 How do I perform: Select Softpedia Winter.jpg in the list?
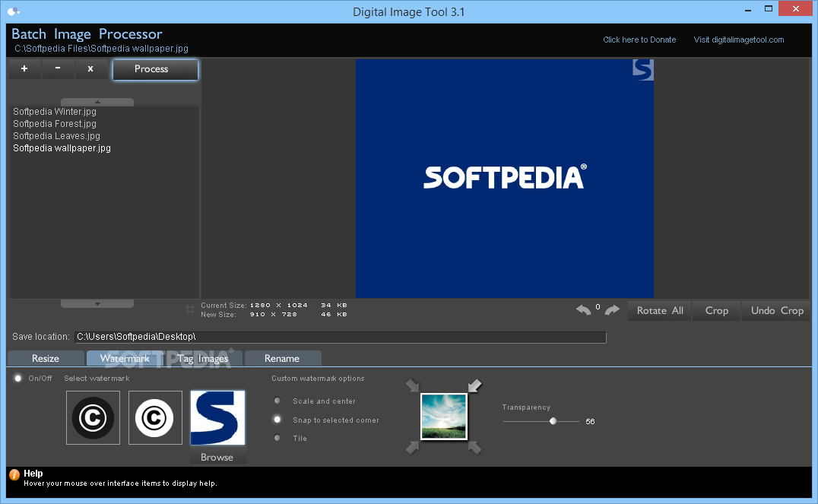(54, 112)
